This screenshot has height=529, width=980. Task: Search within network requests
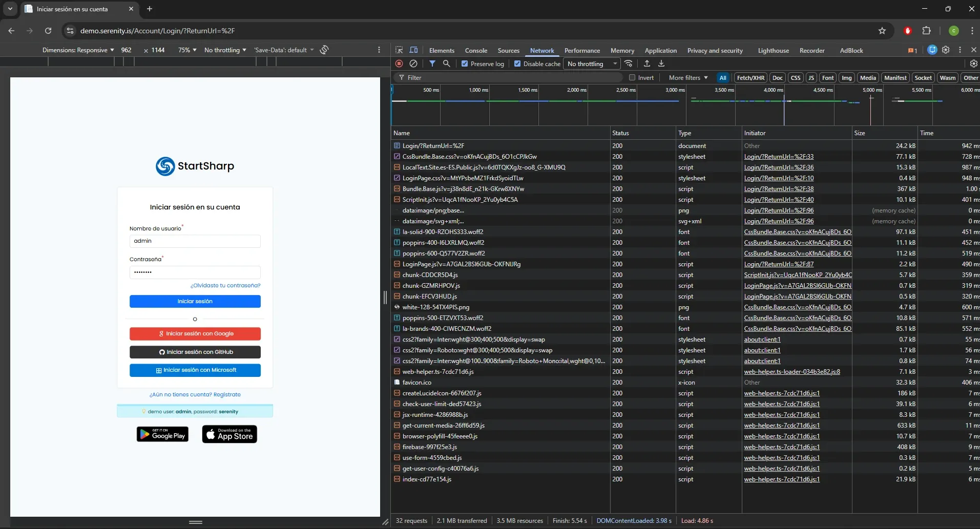447,64
